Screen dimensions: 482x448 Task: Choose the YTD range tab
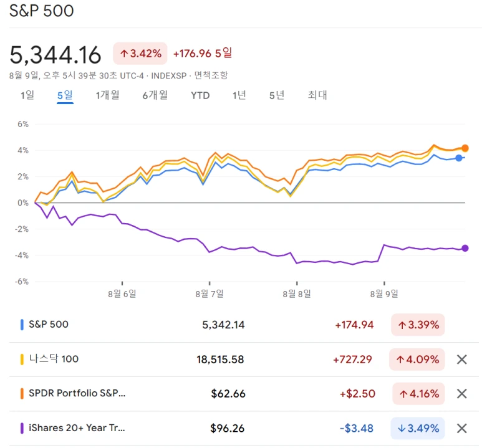pos(200,95)
